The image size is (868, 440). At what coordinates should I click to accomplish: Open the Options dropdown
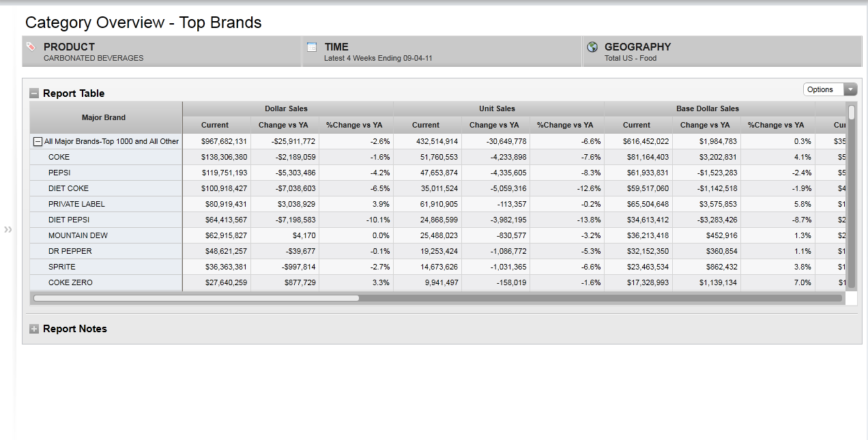click(830, 89)
